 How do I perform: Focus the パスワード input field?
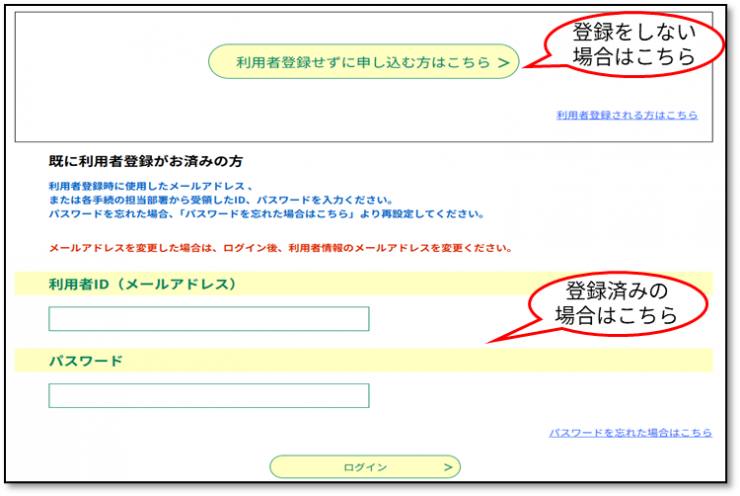209,395
